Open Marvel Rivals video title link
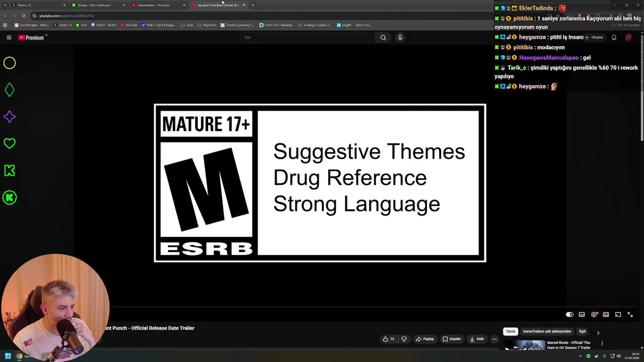Screen dimensions: 644x362 pos(569,345)
